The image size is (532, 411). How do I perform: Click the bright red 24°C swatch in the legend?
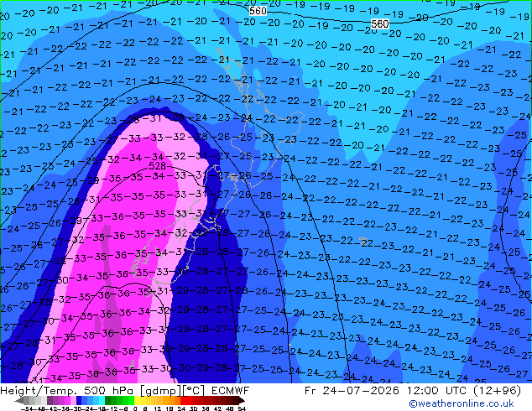click(x=183, y=400)
